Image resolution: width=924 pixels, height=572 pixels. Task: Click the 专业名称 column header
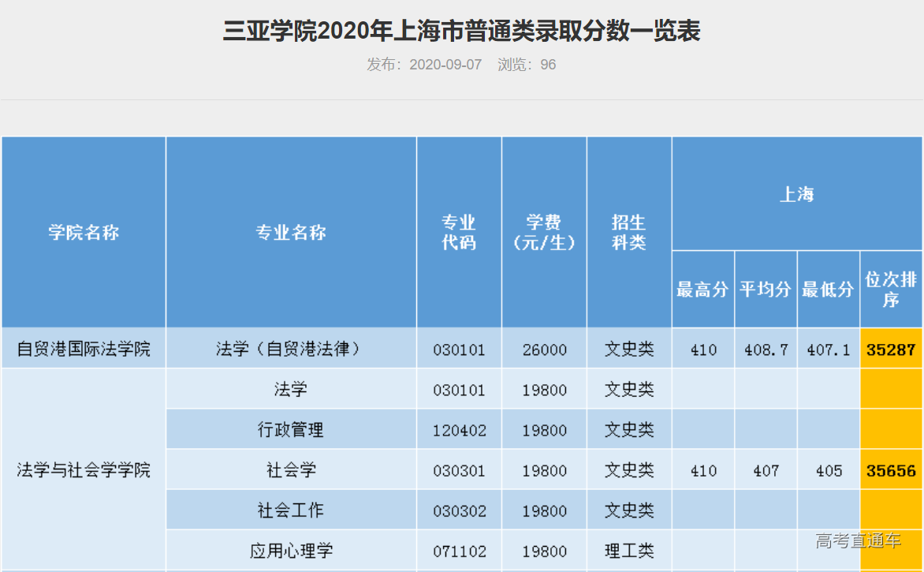(x=291, y=232)
